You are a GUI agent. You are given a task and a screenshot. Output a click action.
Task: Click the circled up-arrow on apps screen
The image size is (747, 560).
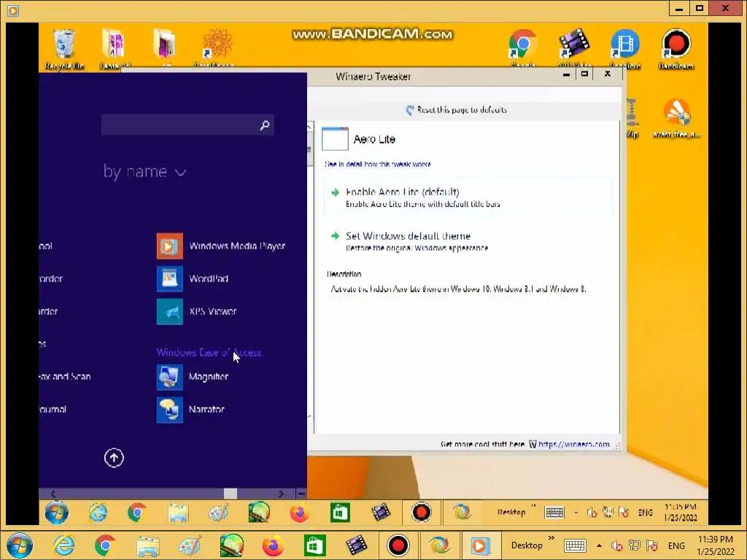pyautogui.click(x=114, y=458)
